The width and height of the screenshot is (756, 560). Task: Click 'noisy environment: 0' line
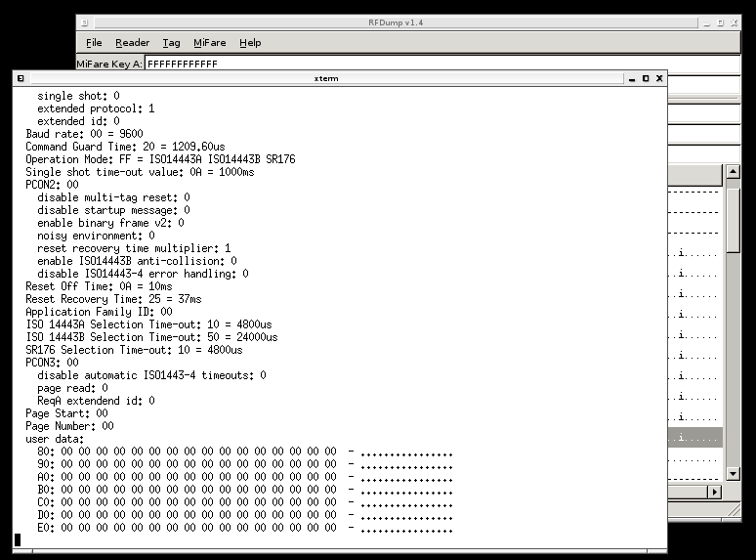96,236
